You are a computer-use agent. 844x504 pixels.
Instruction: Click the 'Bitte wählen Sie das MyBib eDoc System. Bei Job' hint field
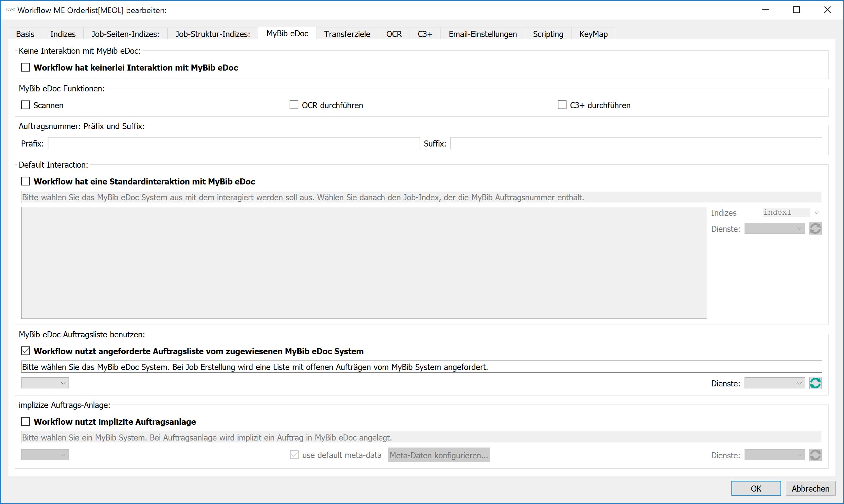(421, 367)
